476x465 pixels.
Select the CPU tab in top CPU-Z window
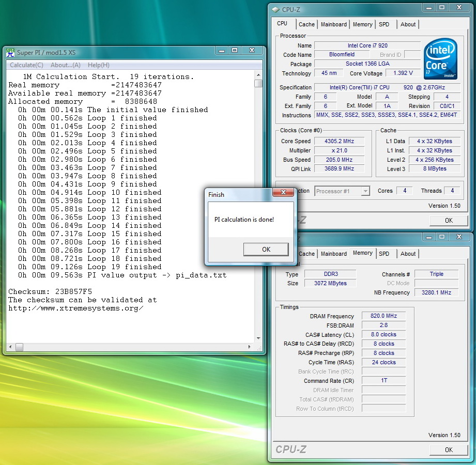[282, 23]
